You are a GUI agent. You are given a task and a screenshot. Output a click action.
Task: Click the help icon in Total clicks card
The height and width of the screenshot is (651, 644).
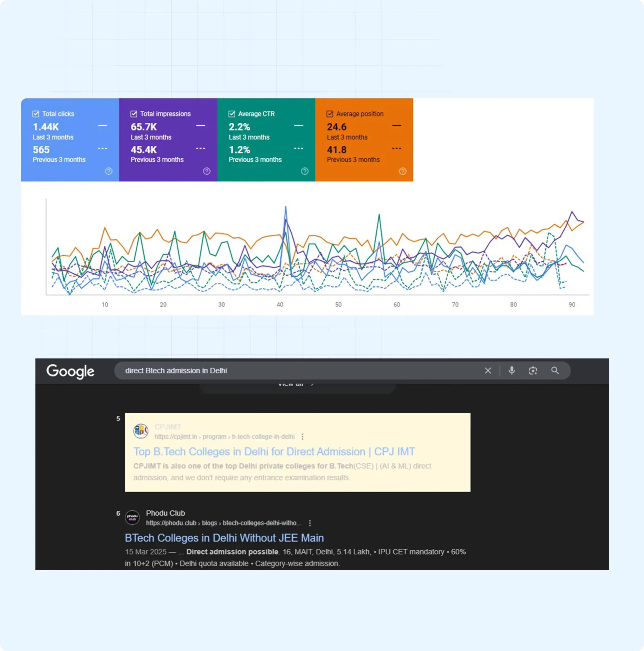tap(109, 171)
